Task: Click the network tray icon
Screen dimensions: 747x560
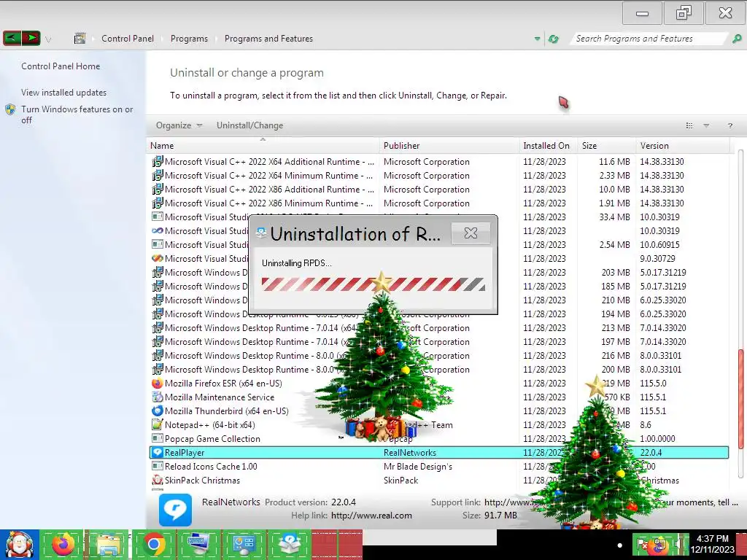Action: pos(660,545)
